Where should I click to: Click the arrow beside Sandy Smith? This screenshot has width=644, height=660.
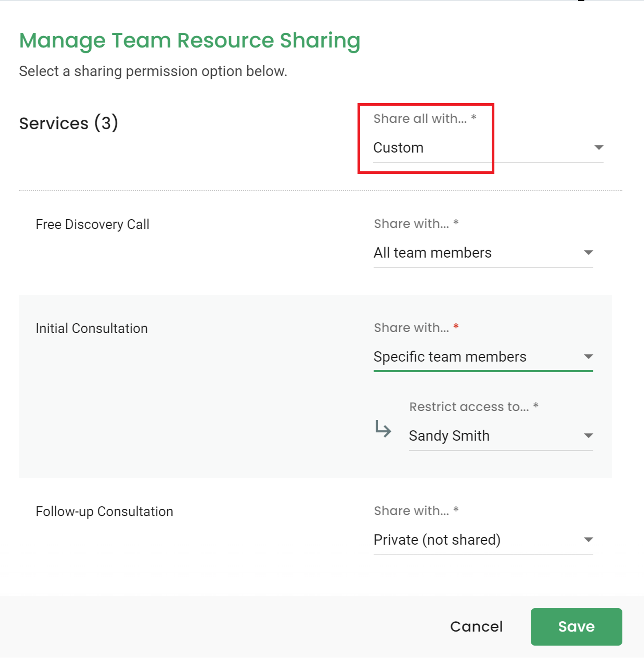coord(588,436)
